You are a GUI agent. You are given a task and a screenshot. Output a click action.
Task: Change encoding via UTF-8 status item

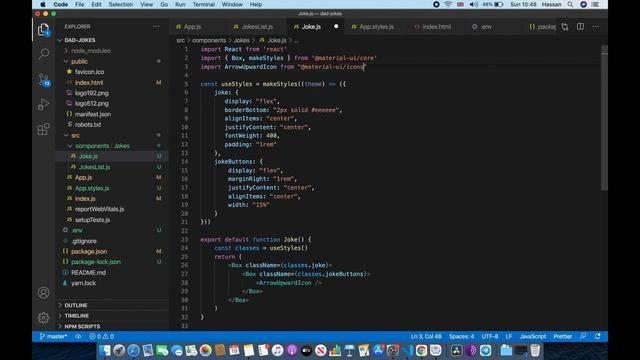point(490,336)
